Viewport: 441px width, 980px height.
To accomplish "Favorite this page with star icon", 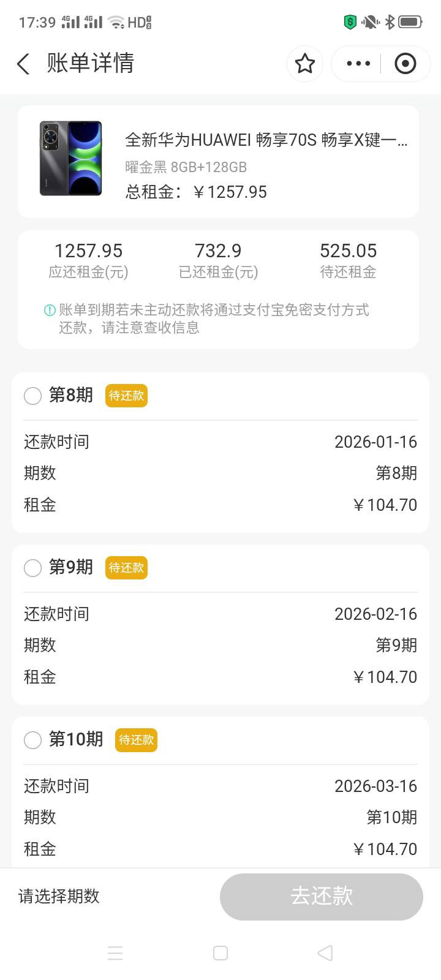I will [x=305, y=64].
